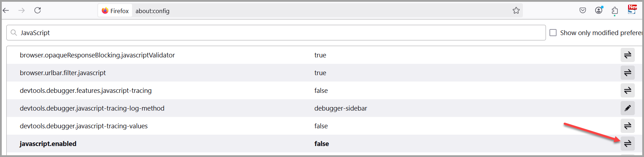Viewport: 644px width, 157px height.
Task: Bookmark this page with the star icon
Action: pos(516,11)
